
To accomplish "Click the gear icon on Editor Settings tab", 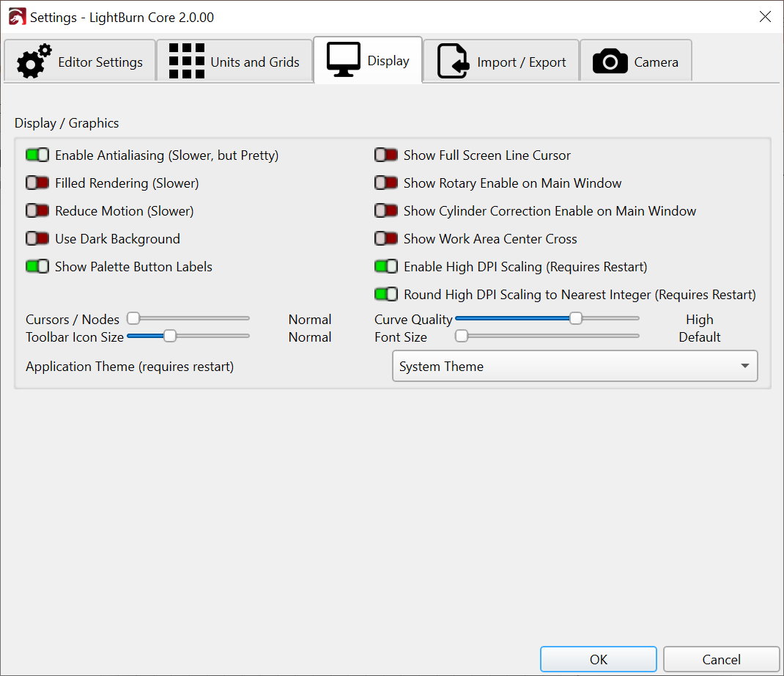I will [34, 62].
